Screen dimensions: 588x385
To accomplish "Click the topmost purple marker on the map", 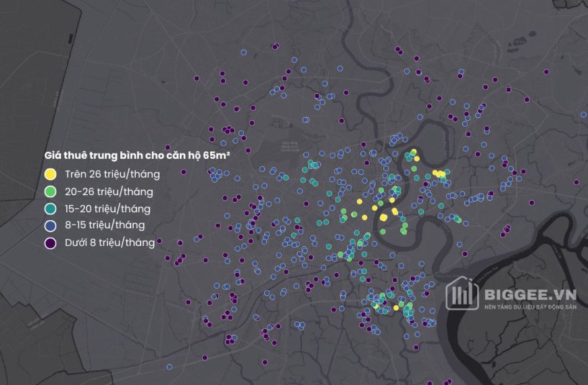I will click(x=276, y=46).
